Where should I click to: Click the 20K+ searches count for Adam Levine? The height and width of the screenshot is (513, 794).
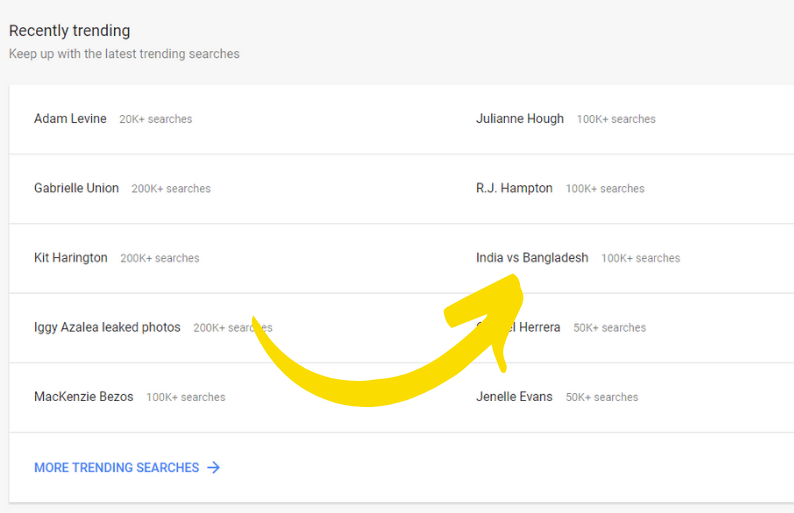coord(155,119)
